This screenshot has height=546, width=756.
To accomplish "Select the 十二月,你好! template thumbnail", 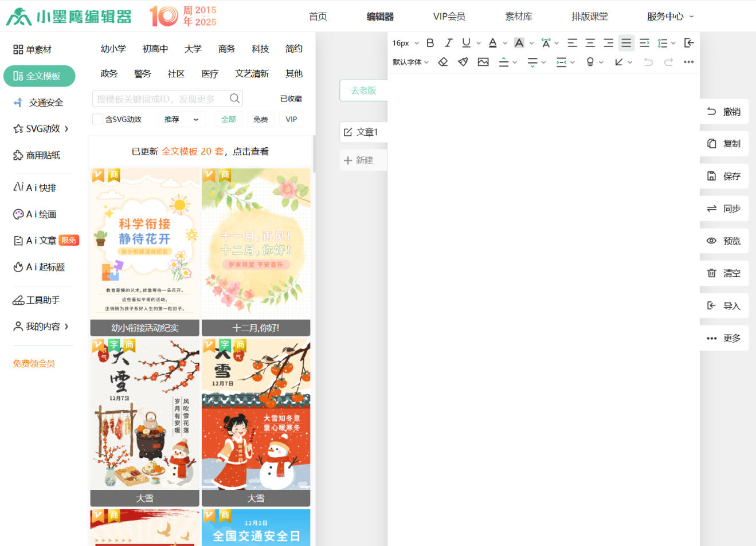I will coord(256,244).
